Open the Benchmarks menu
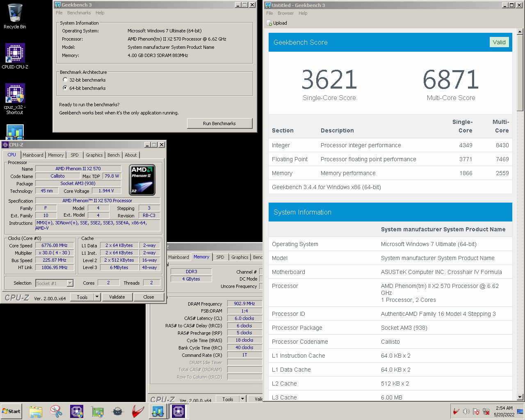The image size is (525, 420). pos(79,13)
